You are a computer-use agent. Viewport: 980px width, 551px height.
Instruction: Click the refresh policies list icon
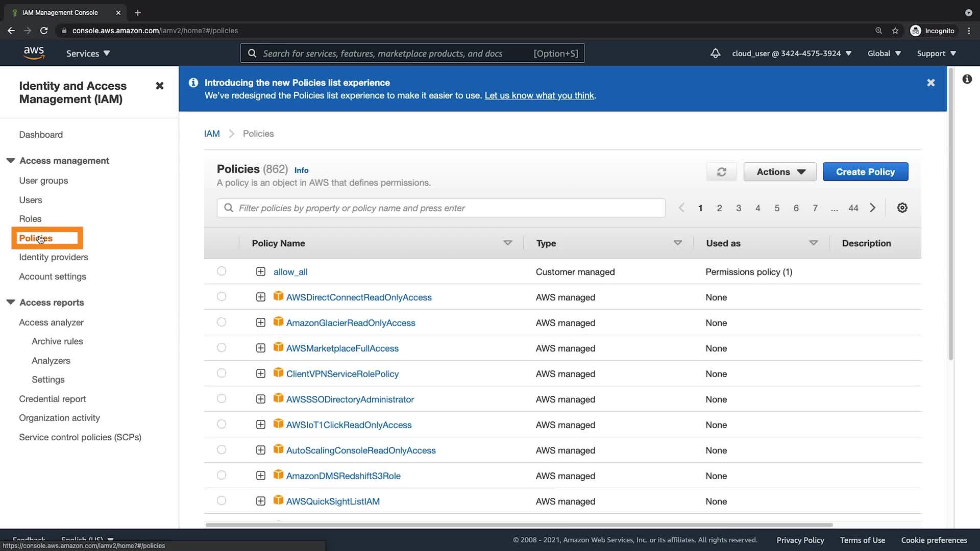(721, 172)
